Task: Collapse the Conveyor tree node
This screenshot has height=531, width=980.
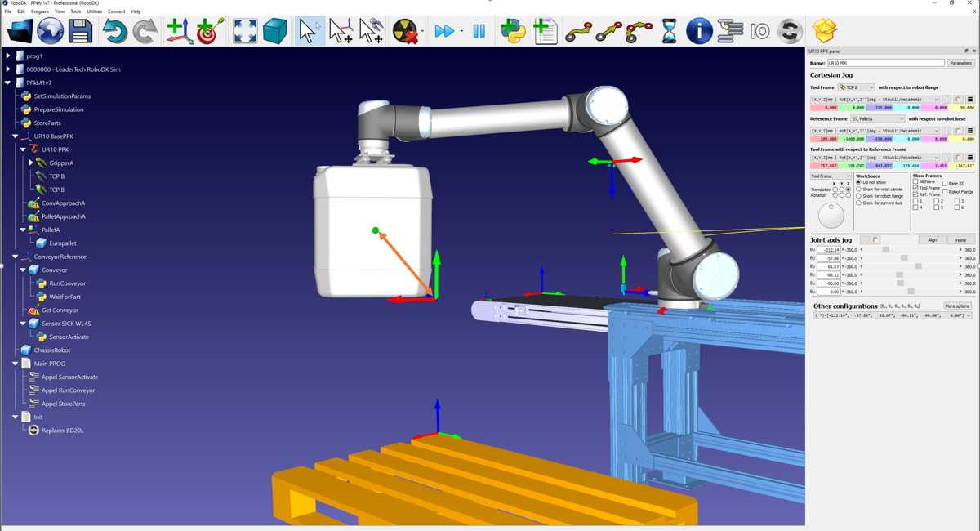Action: tap(23, 270)
